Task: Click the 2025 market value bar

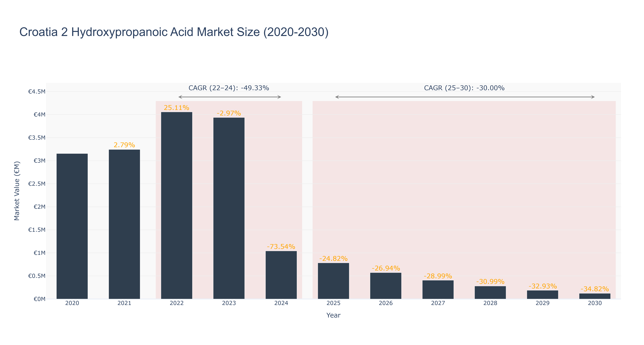Action: (x=333, y=281)
